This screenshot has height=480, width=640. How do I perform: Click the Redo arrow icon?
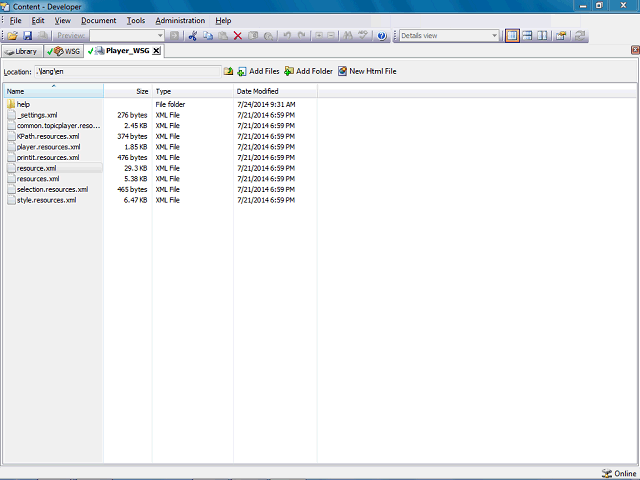click(302, 36)
